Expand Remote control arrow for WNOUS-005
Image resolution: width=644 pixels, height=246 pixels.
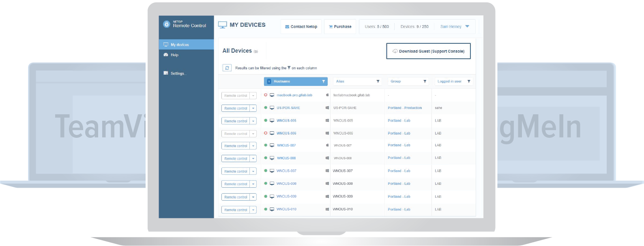tap(253, 121)
